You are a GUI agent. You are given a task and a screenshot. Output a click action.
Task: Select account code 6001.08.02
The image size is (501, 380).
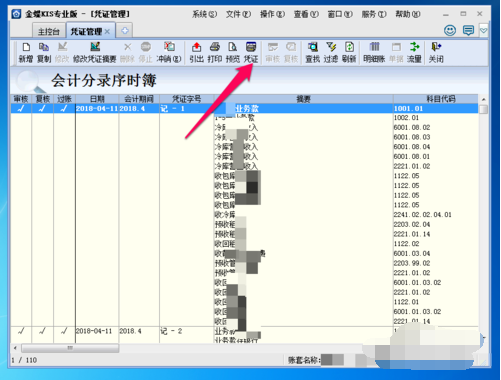click(x=412, y=127)
